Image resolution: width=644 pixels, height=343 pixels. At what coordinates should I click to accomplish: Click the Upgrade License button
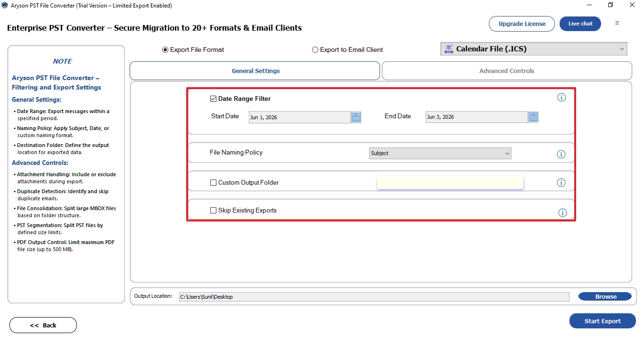(x=522, y=24)
